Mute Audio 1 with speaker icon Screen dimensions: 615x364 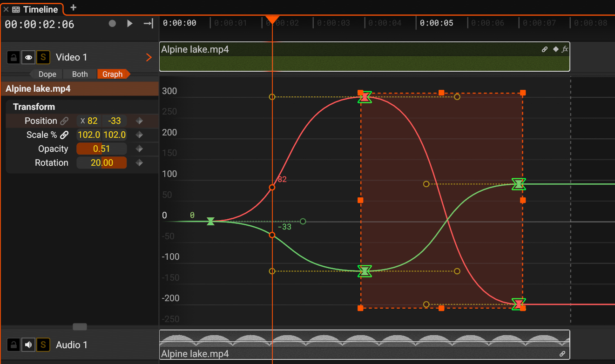tap(29, 345)
